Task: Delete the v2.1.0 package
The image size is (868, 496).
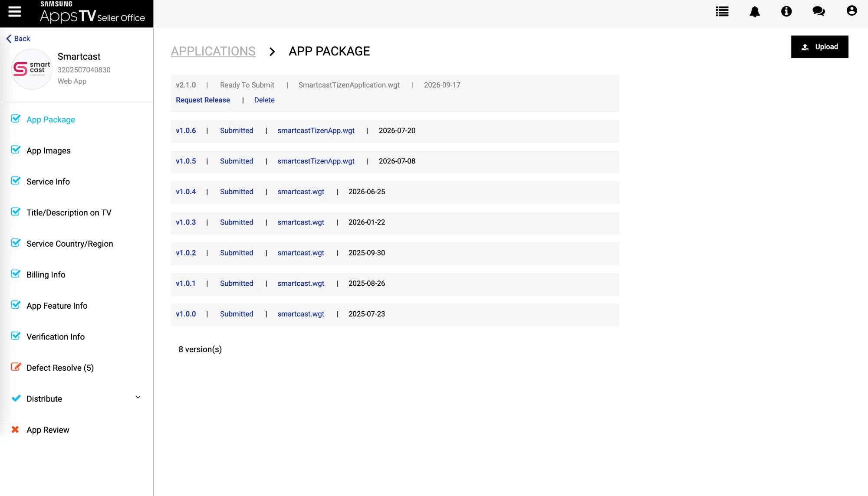Action: point(264,100)
